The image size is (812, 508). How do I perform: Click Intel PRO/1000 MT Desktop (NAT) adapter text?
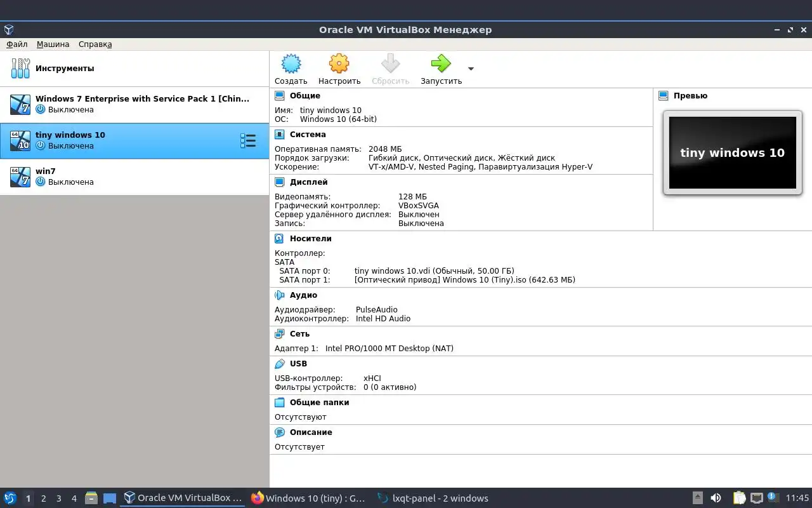tap(390, 349)
